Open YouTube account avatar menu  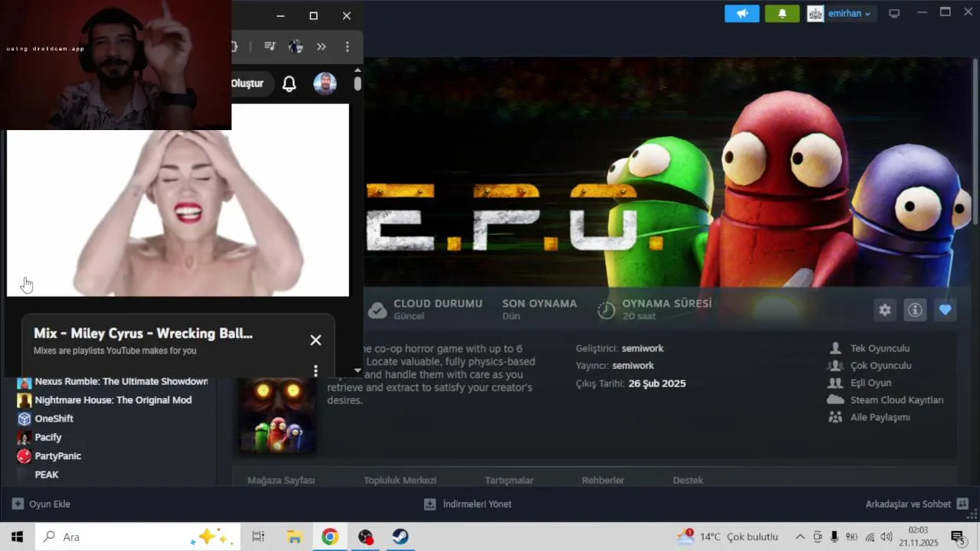(x=325, y=83)
